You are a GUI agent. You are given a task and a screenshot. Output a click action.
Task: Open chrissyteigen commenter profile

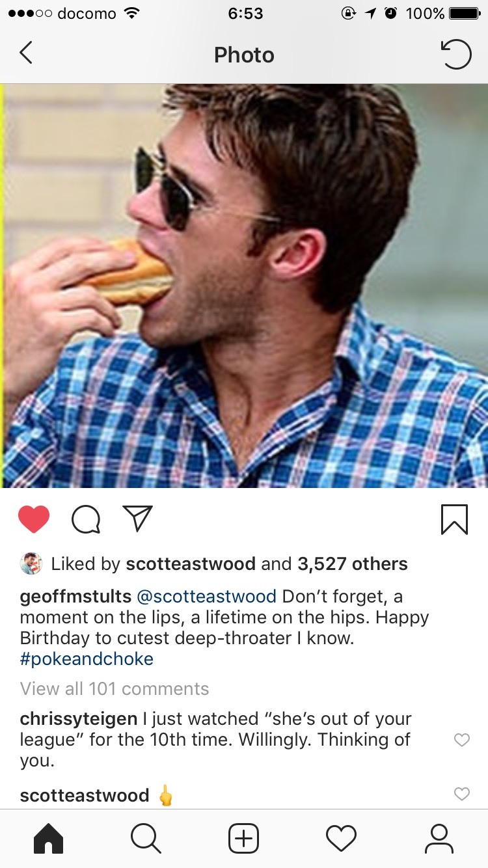[x=79, y=719]
